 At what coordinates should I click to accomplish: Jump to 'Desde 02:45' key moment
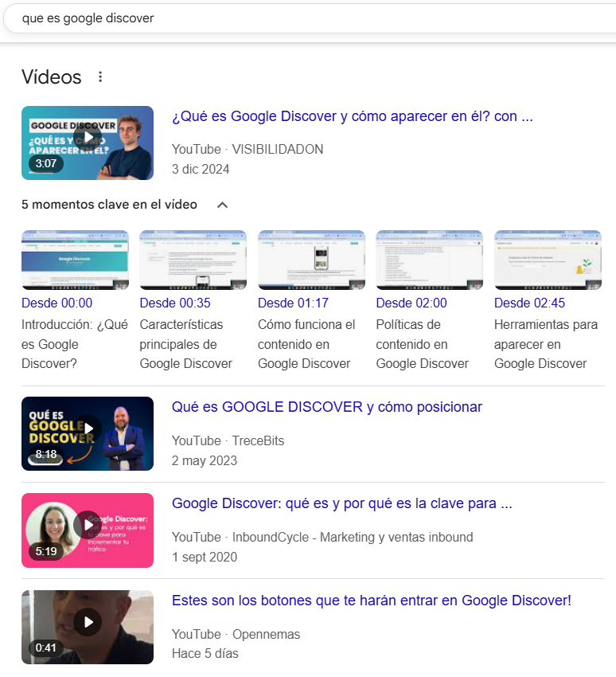pos(529,303)
